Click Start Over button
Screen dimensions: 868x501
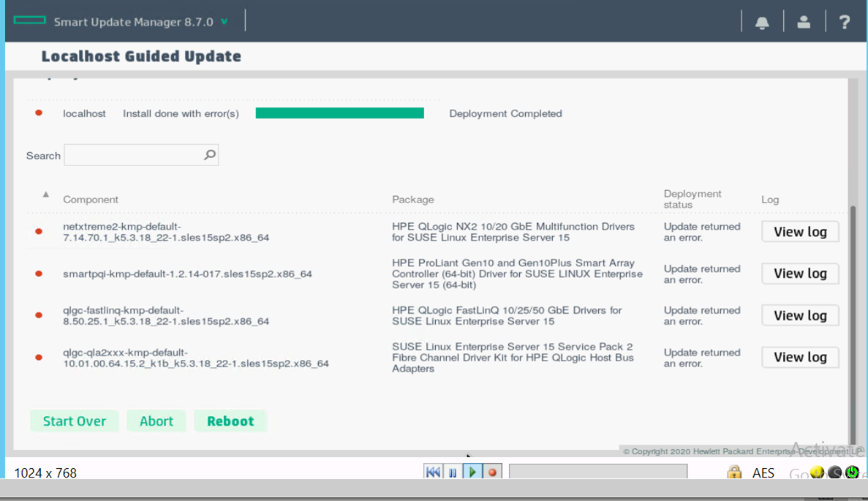coord(74,421)
